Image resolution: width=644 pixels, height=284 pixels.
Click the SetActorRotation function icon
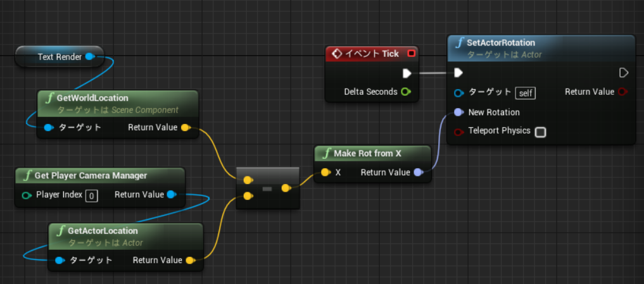[460, 42]
